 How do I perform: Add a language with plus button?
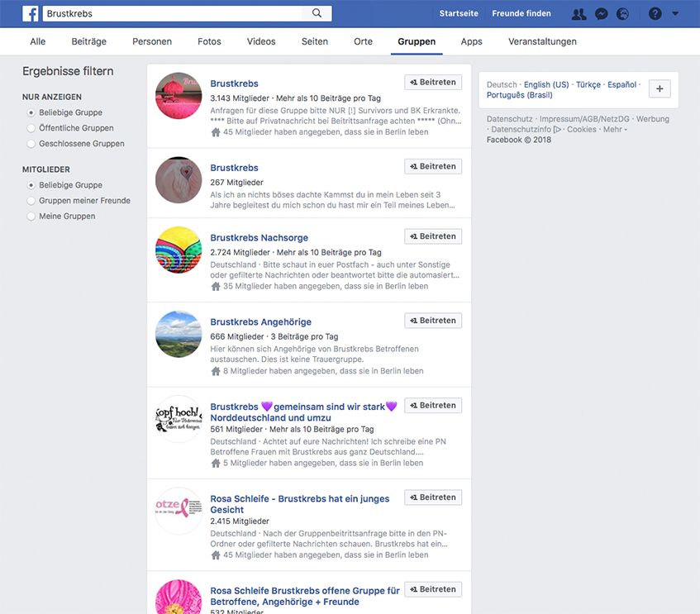click(x=659, y=89)
